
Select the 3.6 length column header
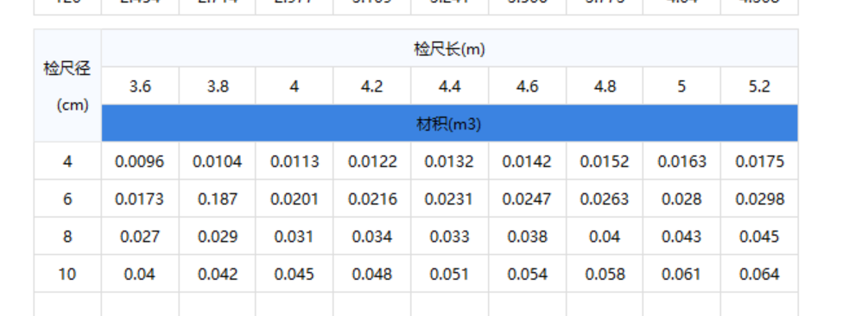(140, 86)
